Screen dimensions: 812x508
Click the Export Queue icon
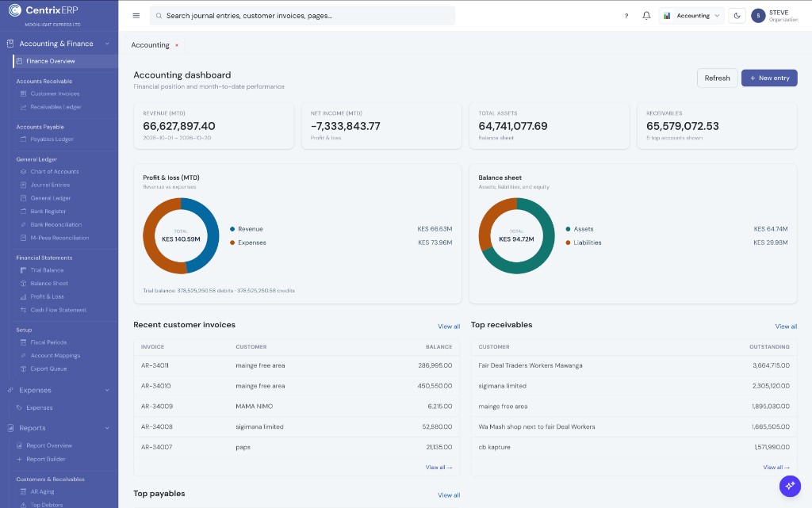point(23,369)
